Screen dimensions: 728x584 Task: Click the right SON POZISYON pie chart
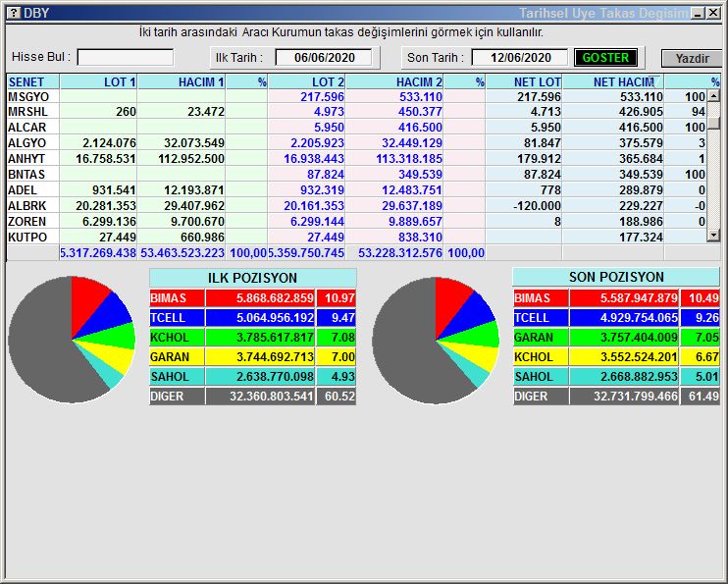tap(435, 339)
